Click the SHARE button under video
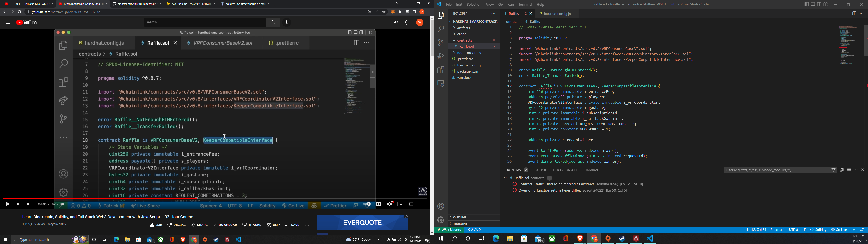Image resolution: width=868 pixels, height=244 pixels. (x=199, y=225)
